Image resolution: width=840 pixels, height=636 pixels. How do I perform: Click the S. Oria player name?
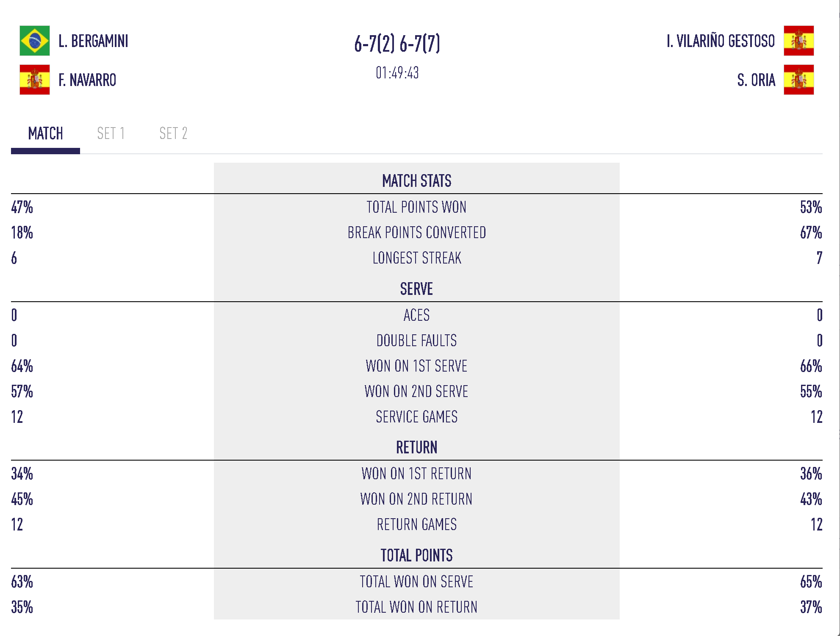756,80
